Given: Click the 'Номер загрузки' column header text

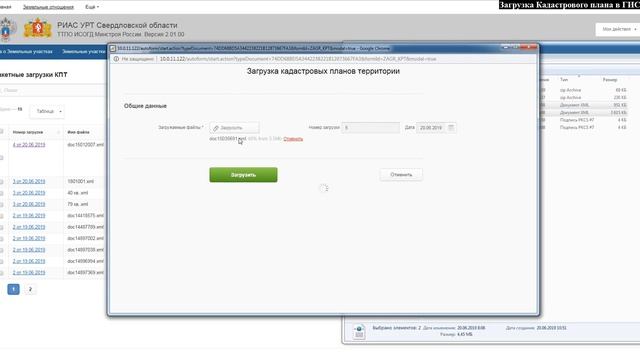Looking at the screenshot, I should [x=28, y=132].
